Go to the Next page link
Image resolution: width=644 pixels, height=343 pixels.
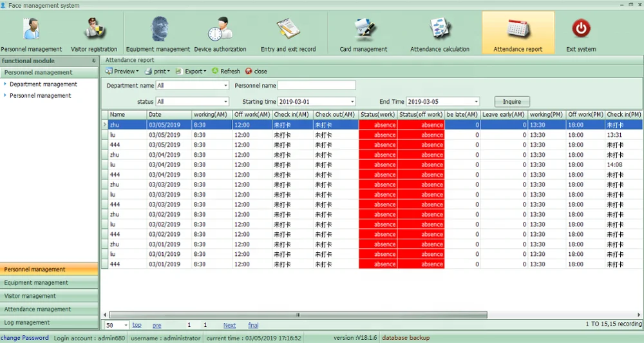pos(229,326)
